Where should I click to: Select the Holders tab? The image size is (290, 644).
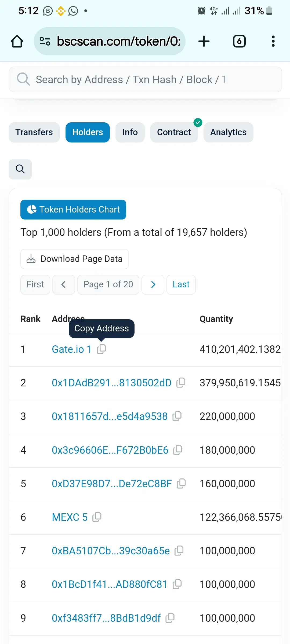click(x=88, y=132)
